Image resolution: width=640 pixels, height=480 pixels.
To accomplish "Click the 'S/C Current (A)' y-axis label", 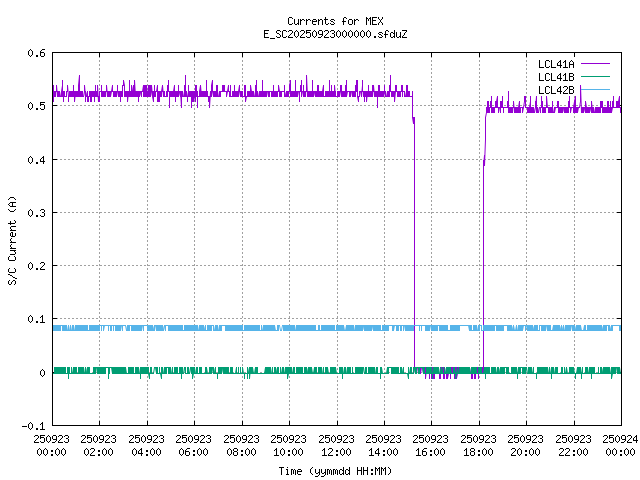I will click(x=12, y=240).
